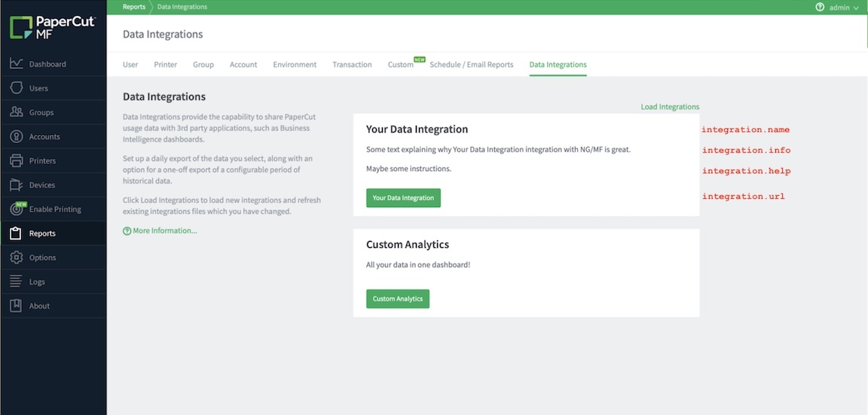Click the Reports breadcrumb link
Screen dimensions: 868x415
click(134, 8)
